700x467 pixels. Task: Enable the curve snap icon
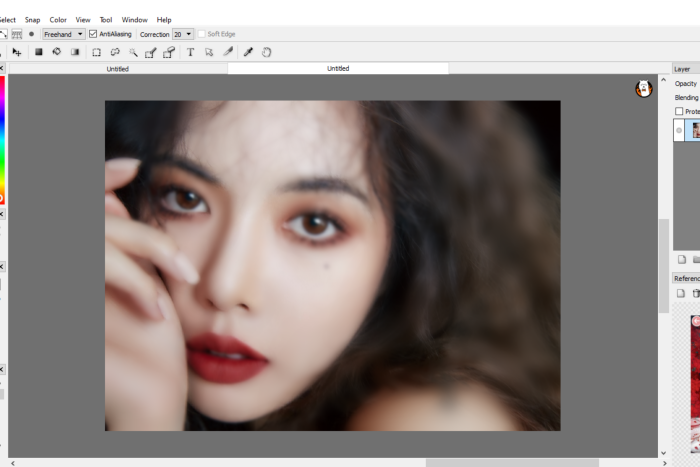tap(3, 34)
